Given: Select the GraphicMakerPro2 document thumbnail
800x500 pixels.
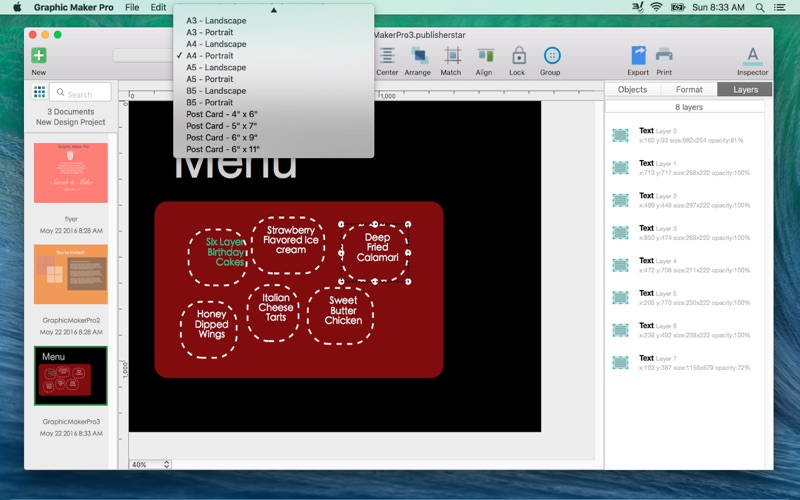Looking at the screenshot, I should coord(71,274).
